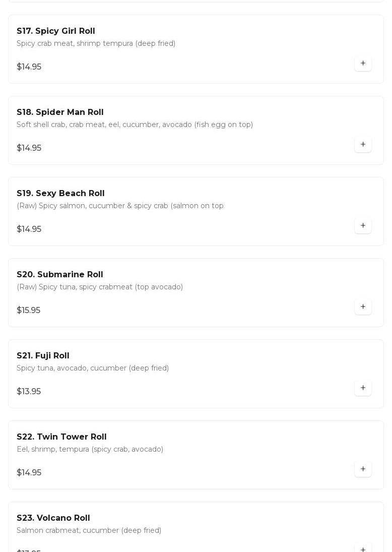Select Fuji Roll $13.95 price text
The width and height of the screenshot is (392, 552).
(29, 392)
